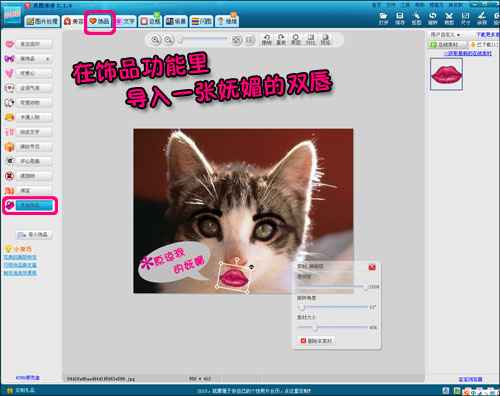
Task: Expand the bow-tie accessories category arrow
Action: 48,59
